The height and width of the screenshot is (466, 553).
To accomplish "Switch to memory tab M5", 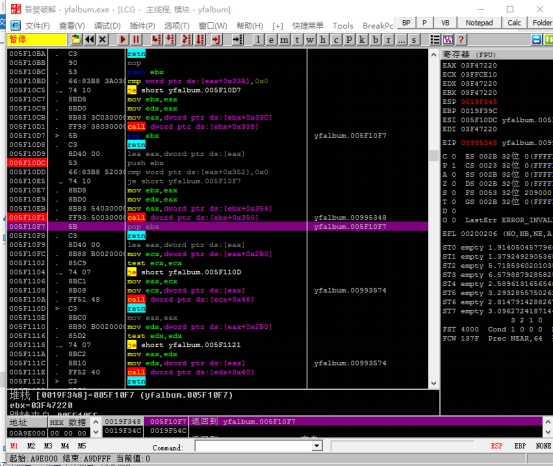I will tap(82, 446).
